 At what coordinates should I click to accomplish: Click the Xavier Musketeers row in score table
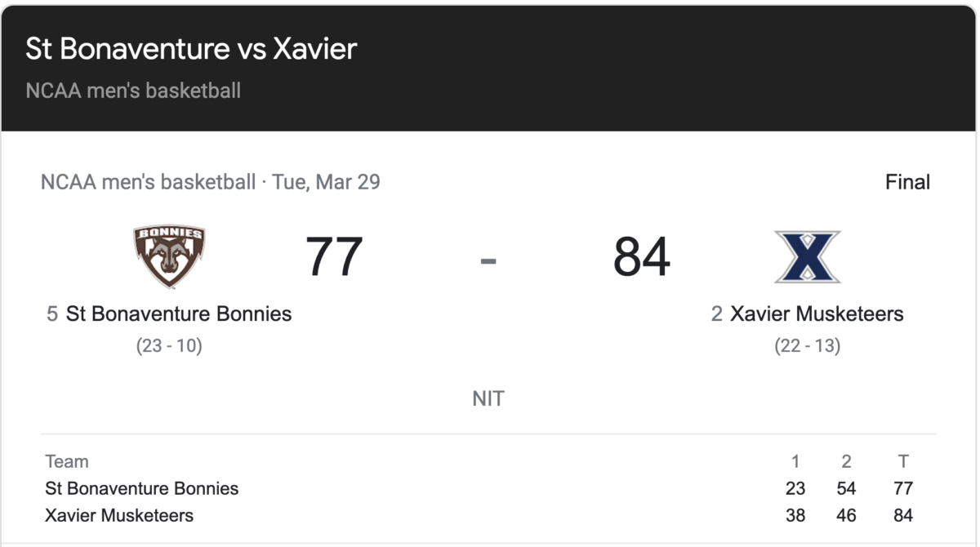coord(488,515)
